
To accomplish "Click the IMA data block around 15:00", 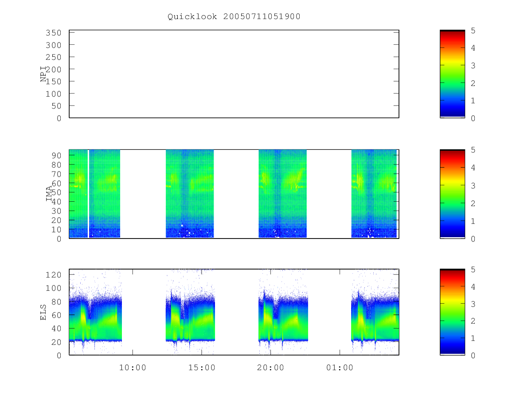I will pos(190,194).
